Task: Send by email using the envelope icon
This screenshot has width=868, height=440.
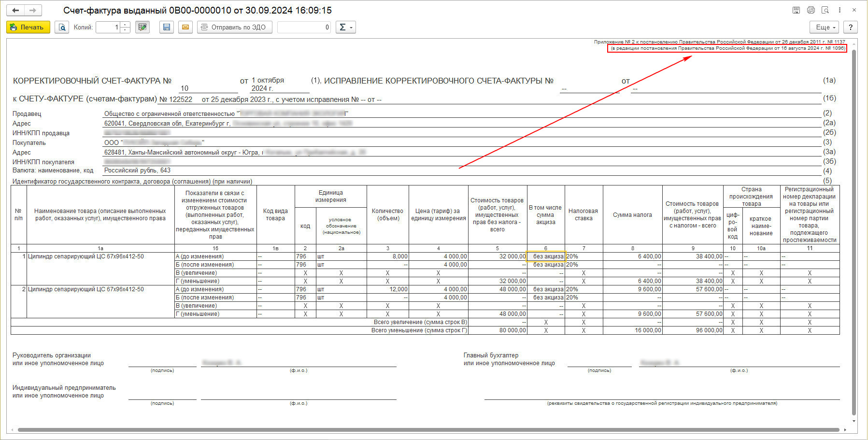Action: (x=185, y=27)
